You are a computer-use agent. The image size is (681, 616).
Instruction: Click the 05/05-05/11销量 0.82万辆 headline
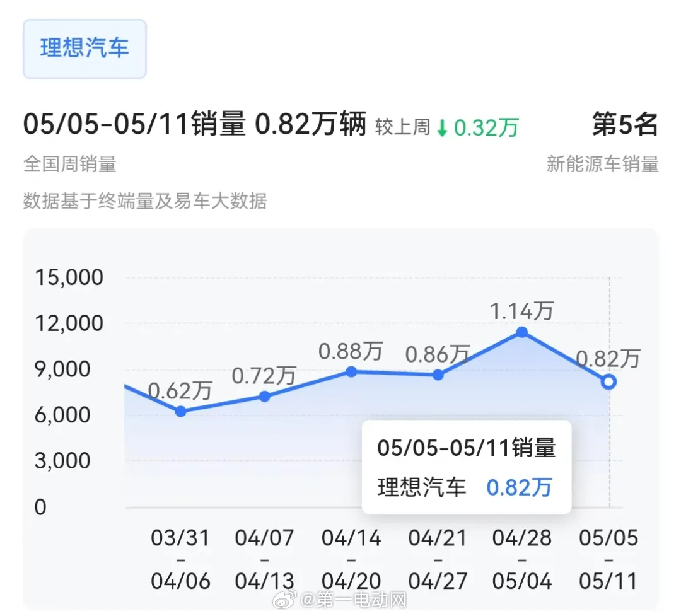point(195,124)
